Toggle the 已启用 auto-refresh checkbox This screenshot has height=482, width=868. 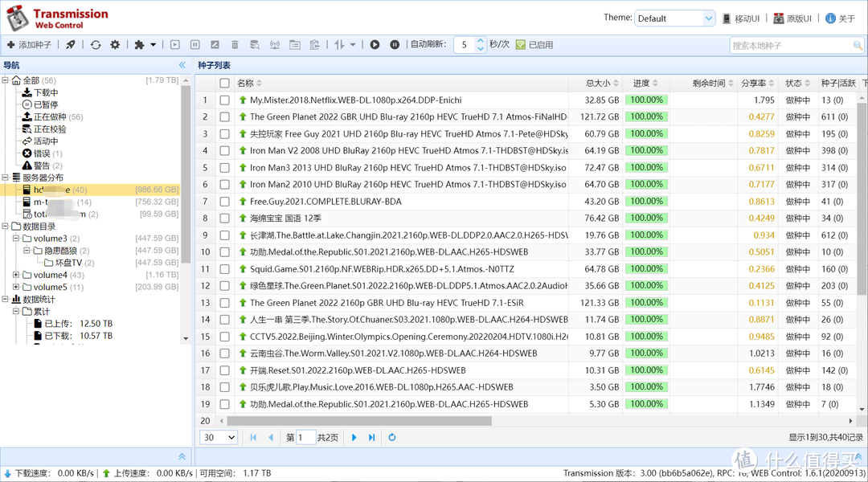coord(521,45)
